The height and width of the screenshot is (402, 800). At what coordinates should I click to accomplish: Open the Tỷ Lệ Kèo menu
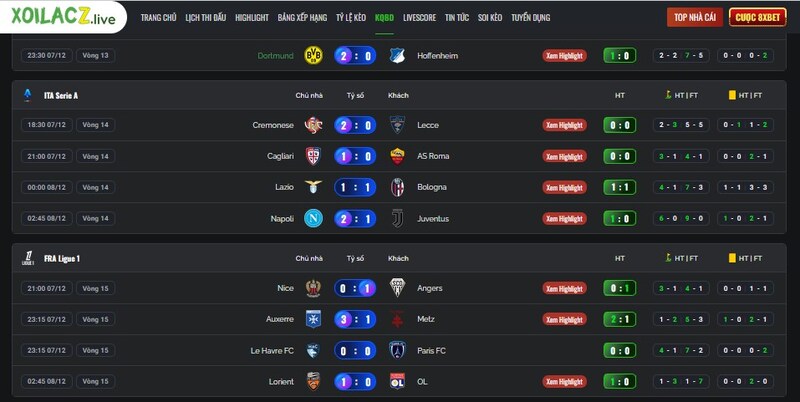351,18
